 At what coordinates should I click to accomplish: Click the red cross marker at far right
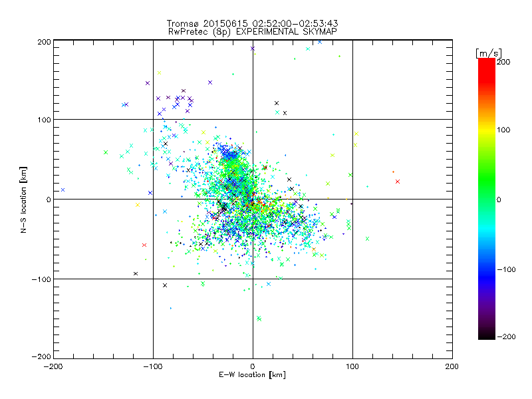[x=398, y=182]
